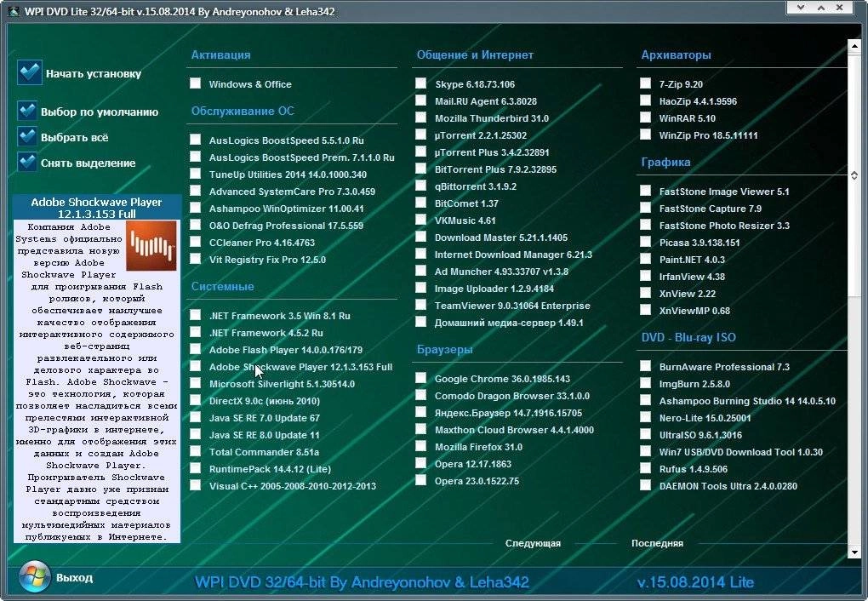Click Домашний медиа-сервер 1.49.1 label
Image resolution: width=868 pixels, height=601 pixels.
click(x=509, y=323)
